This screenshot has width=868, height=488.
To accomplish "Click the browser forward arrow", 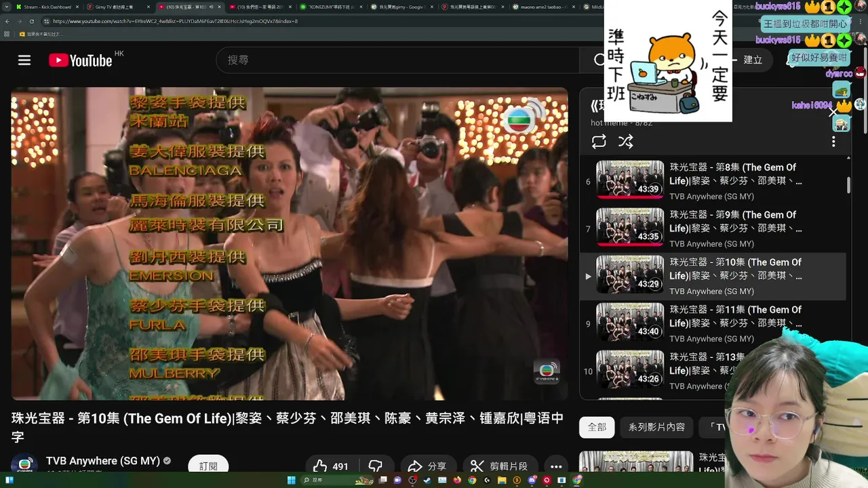I will (x=18, y=21).
